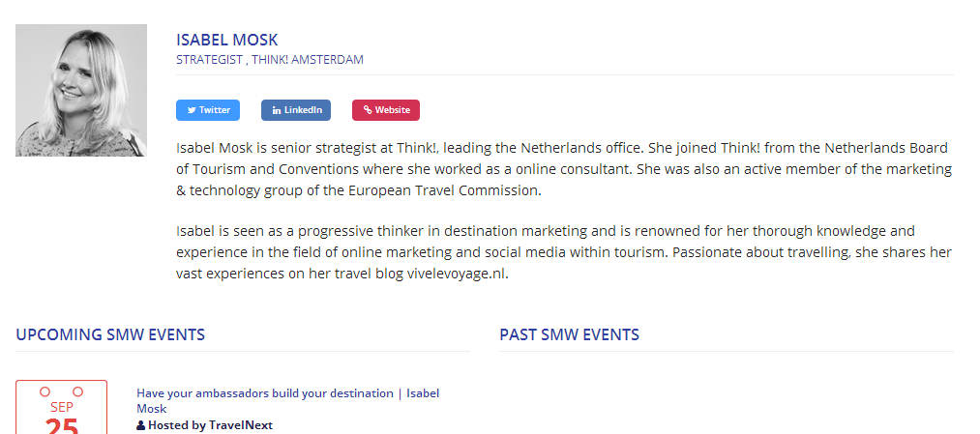Screen dimensions: 980x434
Task: Open the LinkedIn profile button
Action: (x=296, y=110)
